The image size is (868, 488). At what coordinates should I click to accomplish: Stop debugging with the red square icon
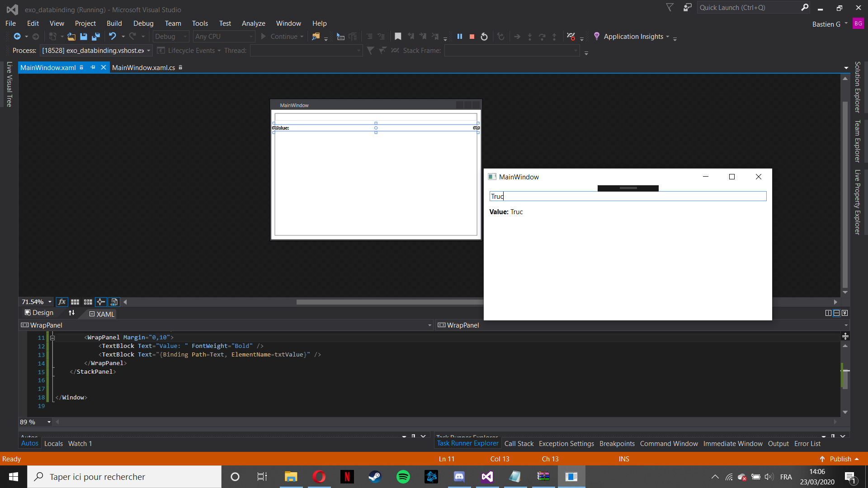click(472, 36)
